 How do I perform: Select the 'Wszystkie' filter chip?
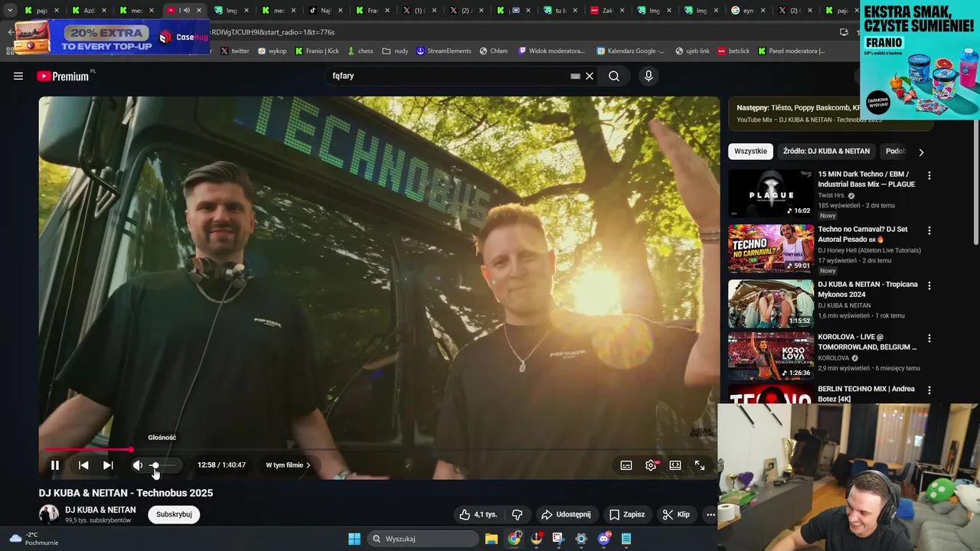(750, 152)
